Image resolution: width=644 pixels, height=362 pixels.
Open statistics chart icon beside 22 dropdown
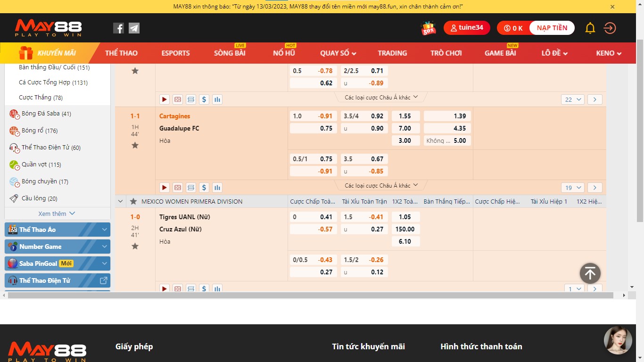click(x=217, y=99)
